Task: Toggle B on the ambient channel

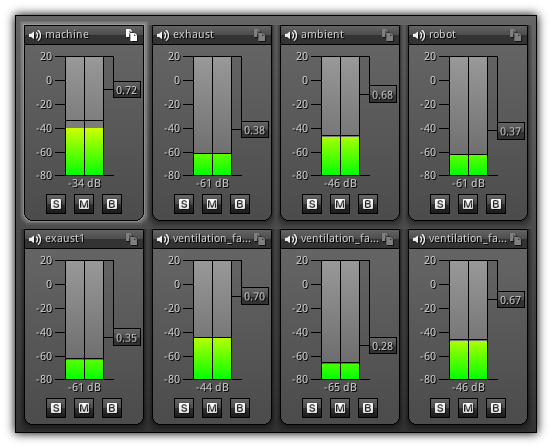Action: tap(368, 204)
